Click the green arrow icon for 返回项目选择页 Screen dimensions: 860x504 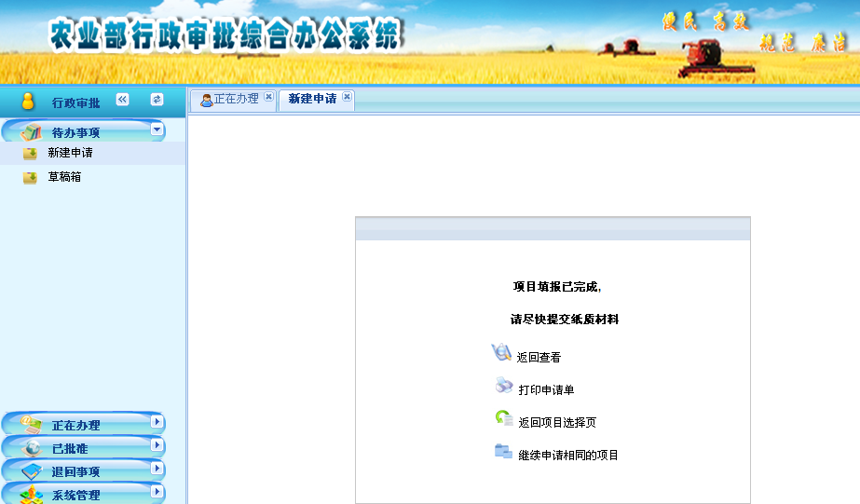(x=503, y=418)
